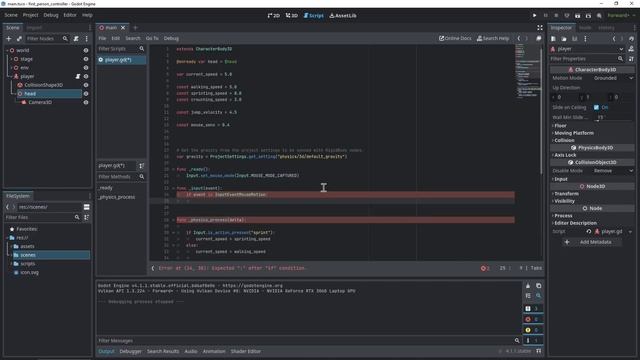Viewport: 640px width, 360px height.
Task: Toggle error messages filter in Output
Action: click(x=533, y=319)
